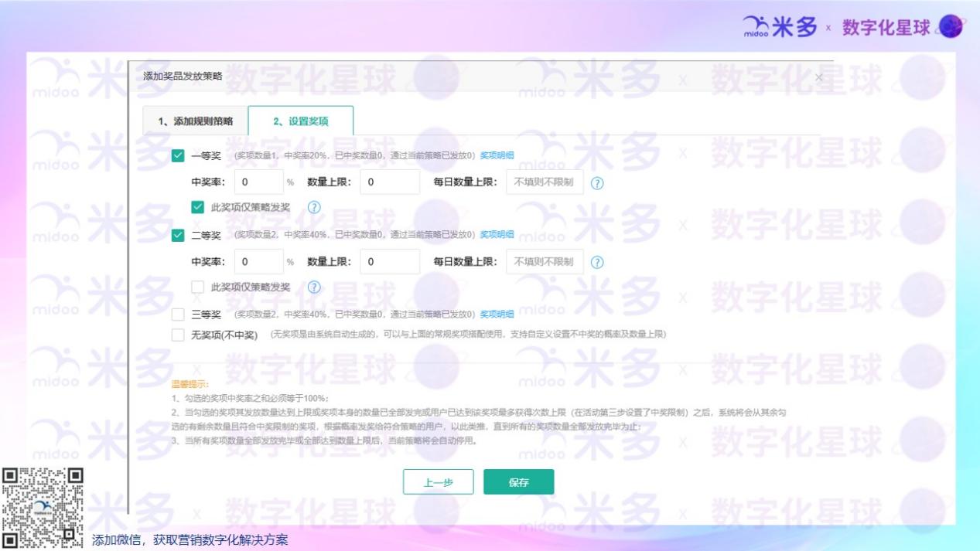Check the 无奖项(不中奖) checkbox
The image size is (980, 551).
pyautogui.click(x=178, y=335)
